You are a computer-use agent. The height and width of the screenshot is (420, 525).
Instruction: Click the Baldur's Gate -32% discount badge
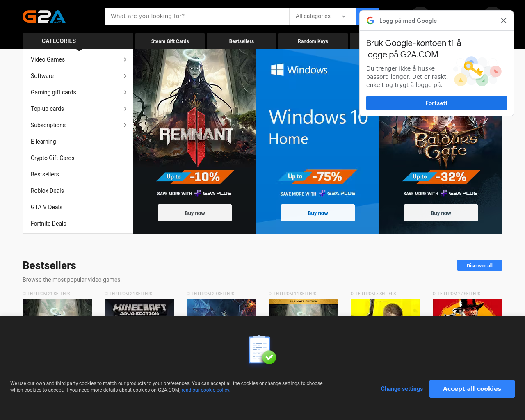441,177
